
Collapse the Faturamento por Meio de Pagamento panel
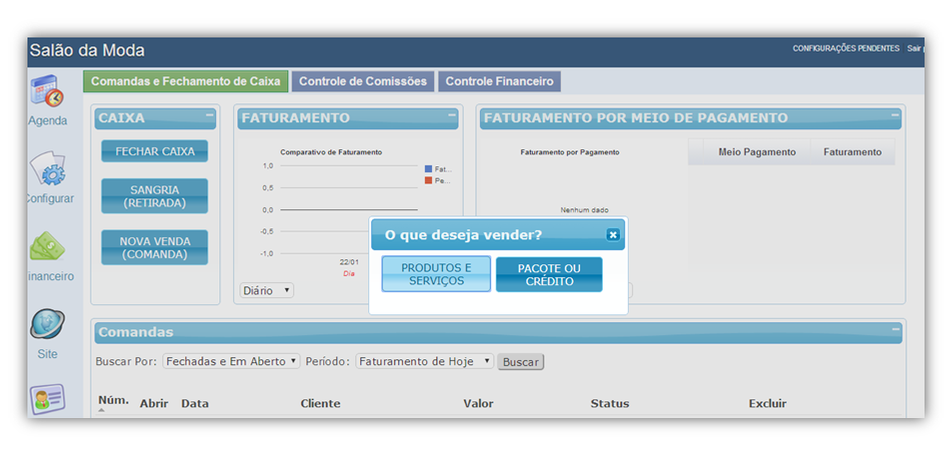pos(894,114)
